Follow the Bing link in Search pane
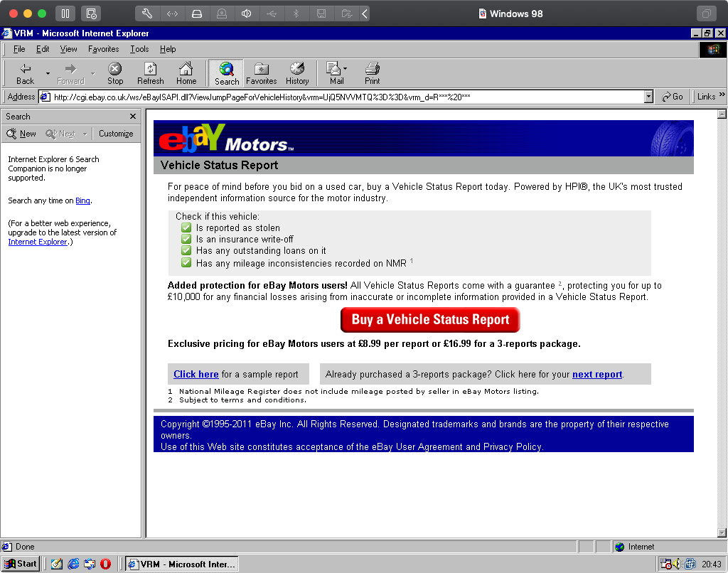The width and height of the screenshot is (728, 573). click(82, 200)
